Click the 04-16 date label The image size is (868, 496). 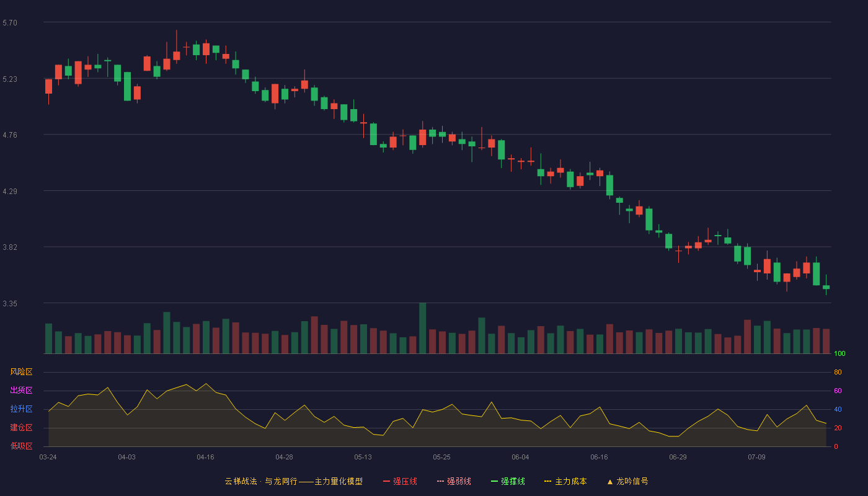205,457
